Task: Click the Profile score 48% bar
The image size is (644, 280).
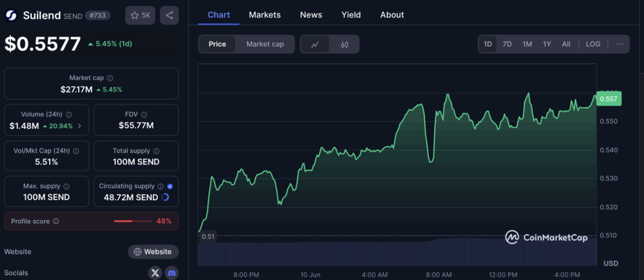Action: point(133,221)
